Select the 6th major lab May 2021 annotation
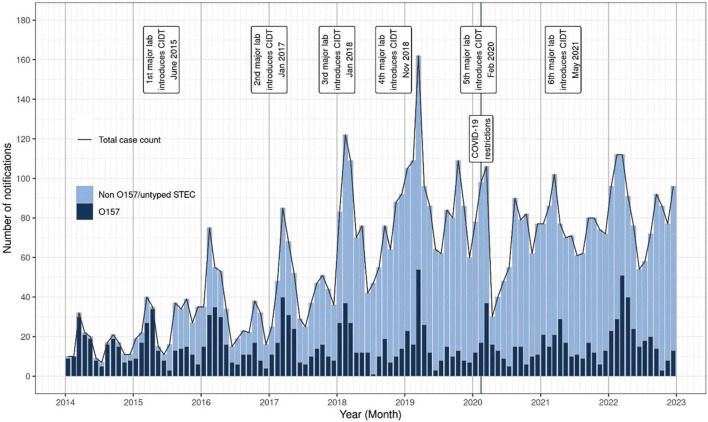This screenshot has width=708, height=422. (x=563, y=60)
